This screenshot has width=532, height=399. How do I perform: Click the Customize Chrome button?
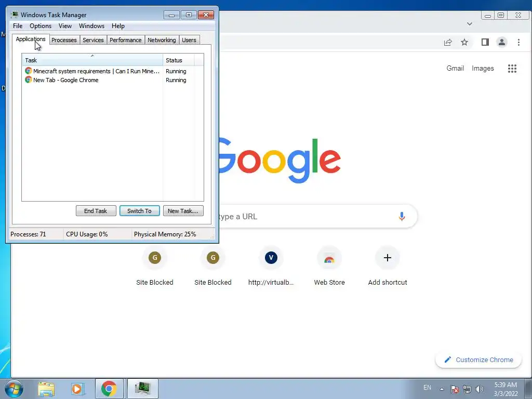[x=478, y=360]
